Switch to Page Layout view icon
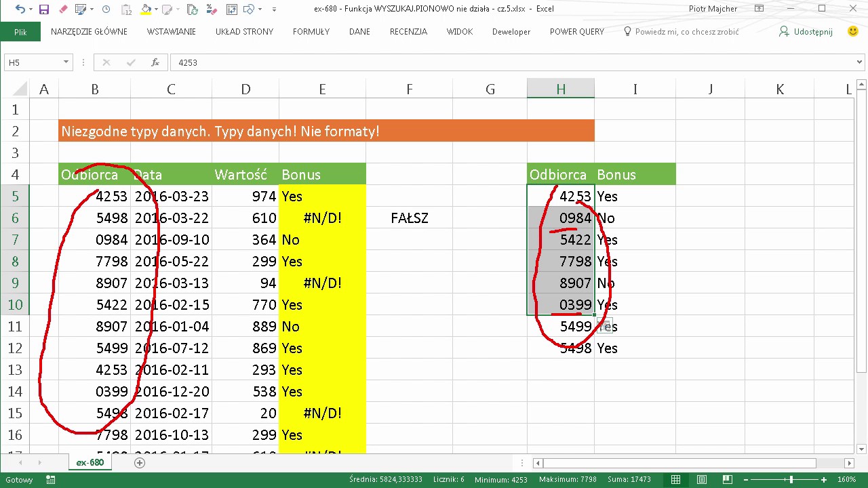The height and width of the screenshot is (488, 868). tap(702, 479)
